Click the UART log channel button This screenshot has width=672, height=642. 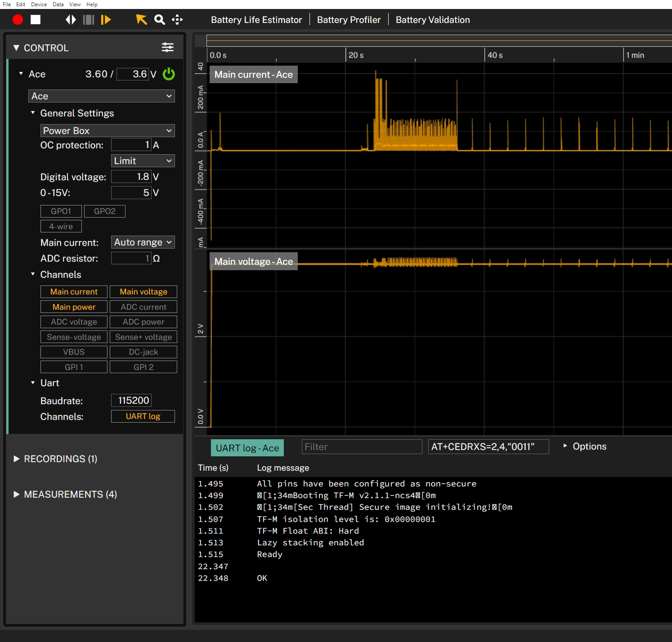[143, 416]
